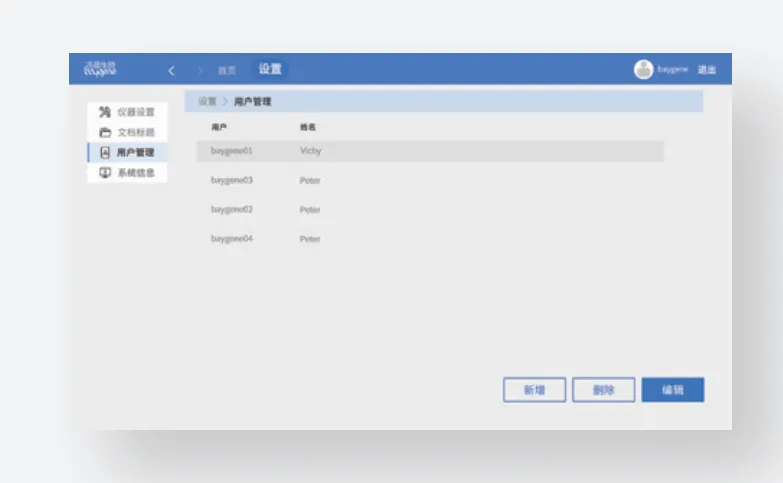Click the baygene username in header
This screenshot has width=783, height=483.
673,69
